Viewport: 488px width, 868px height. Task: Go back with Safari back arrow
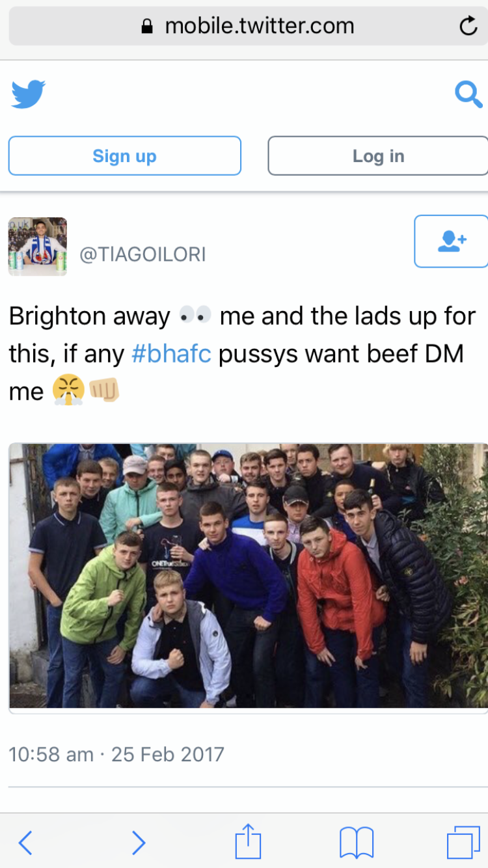pos(25,843)
